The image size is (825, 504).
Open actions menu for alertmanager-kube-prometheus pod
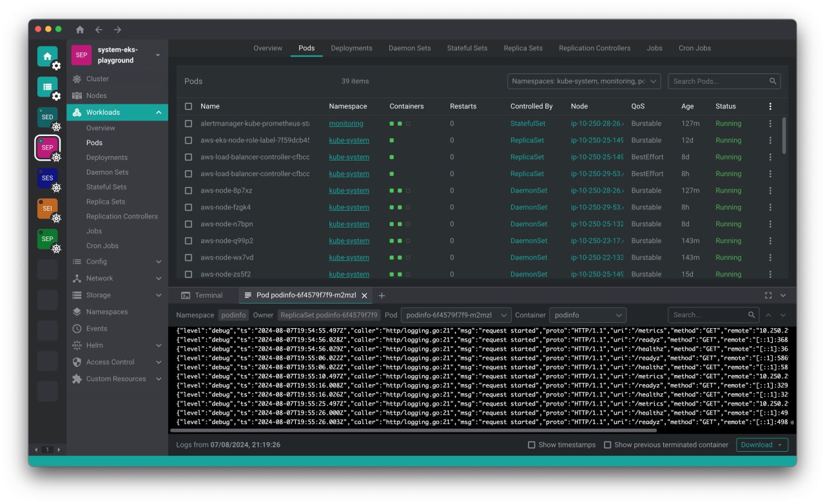click(770, 124)
